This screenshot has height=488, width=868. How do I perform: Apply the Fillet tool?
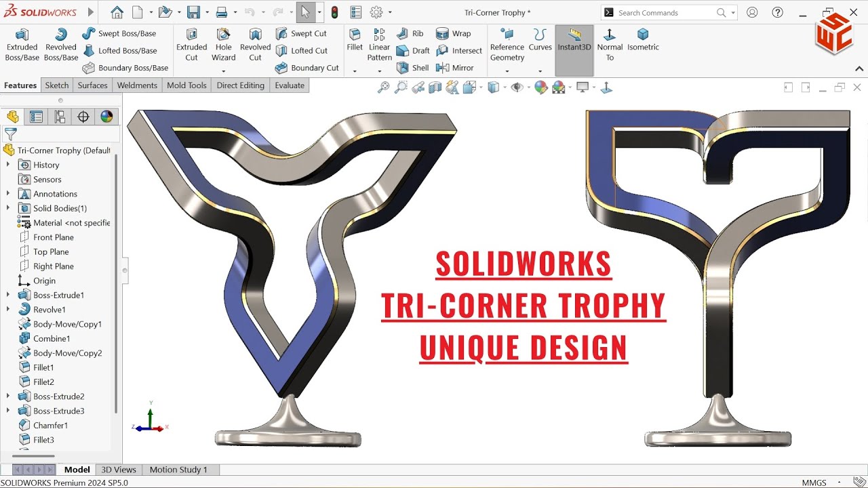pos(355,41)
